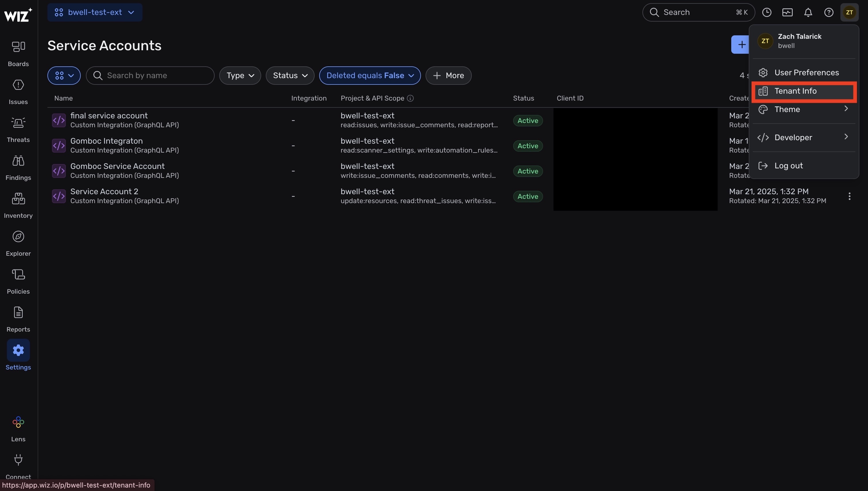Open User Preferences
Image resolution: width=868 pixels, height=491 pixels.
804,72
